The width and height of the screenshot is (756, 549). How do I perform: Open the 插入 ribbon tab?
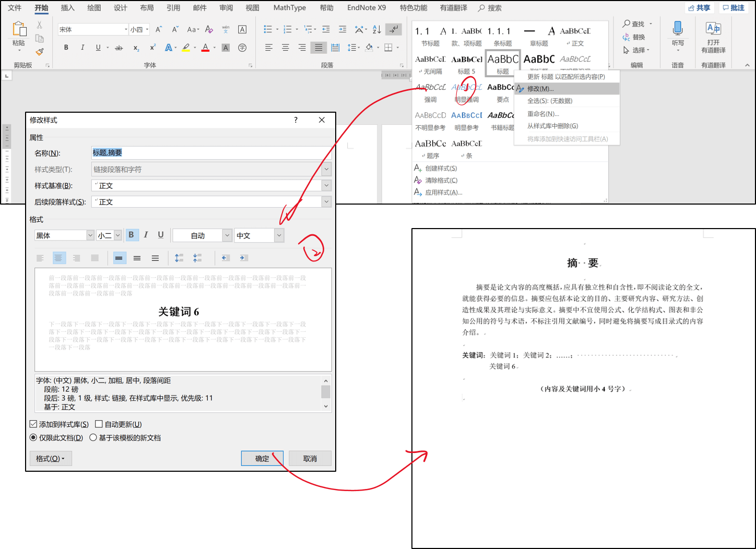[x=67, y=8]
